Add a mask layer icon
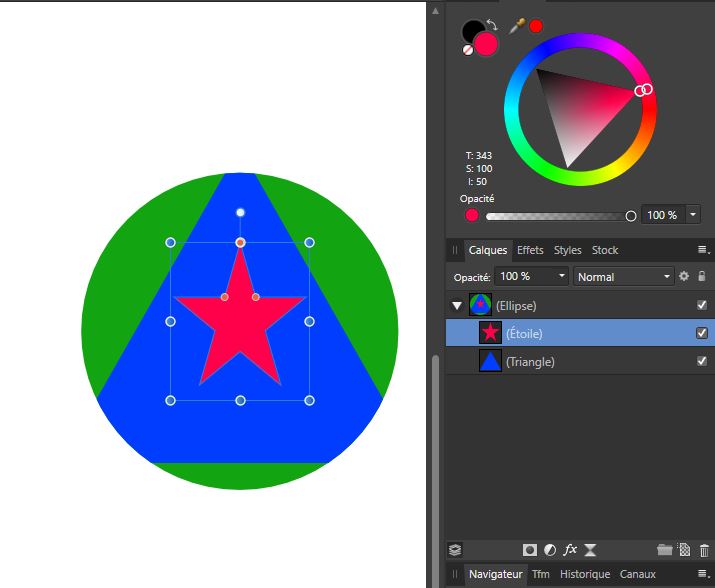 pos(529,550)
